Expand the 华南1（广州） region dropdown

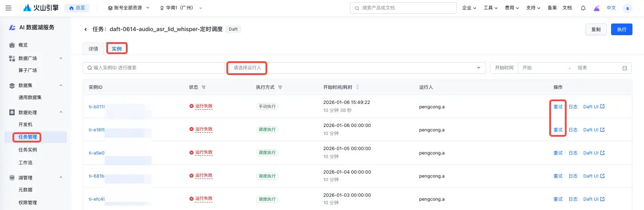(181, 8)
